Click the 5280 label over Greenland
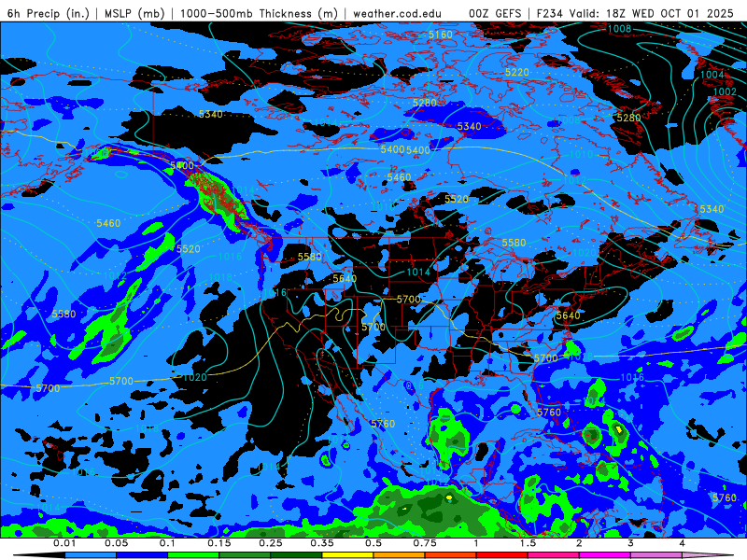 click(628, 119)
